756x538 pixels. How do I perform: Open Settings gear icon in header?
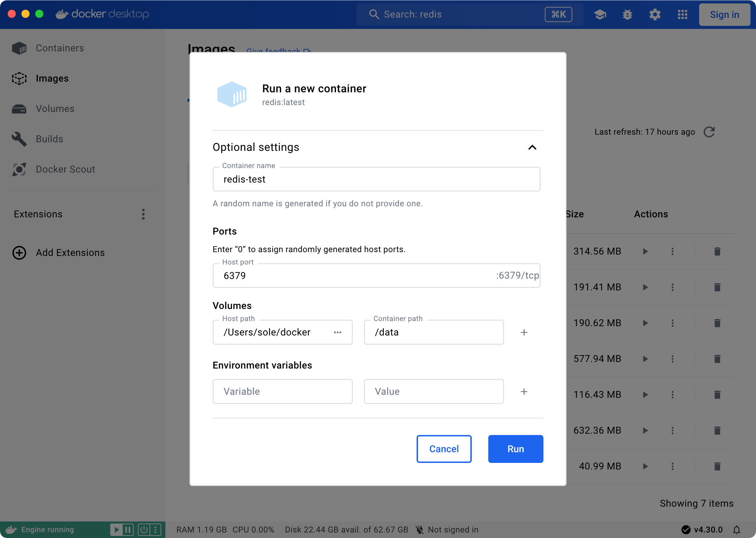[x=655, y=14]
